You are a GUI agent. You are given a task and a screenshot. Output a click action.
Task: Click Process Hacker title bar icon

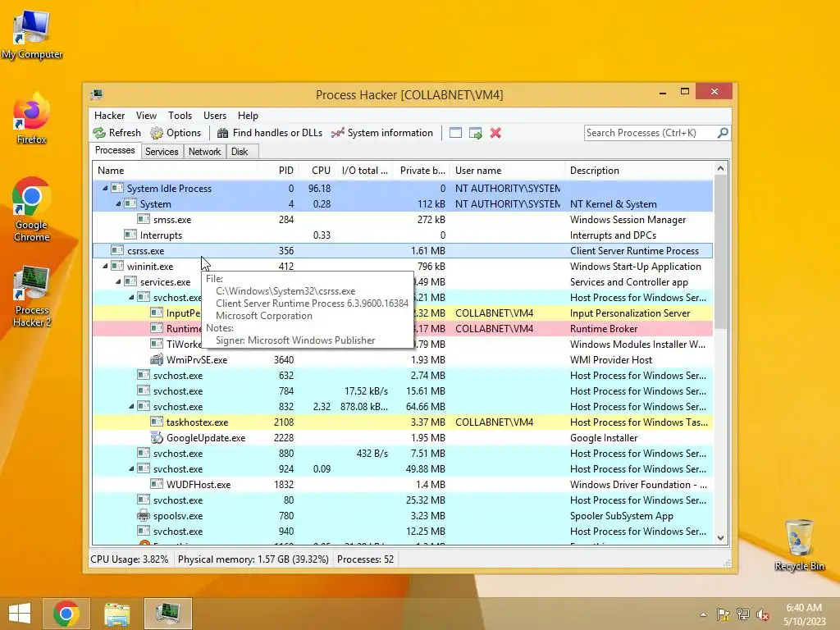(97, 95)
